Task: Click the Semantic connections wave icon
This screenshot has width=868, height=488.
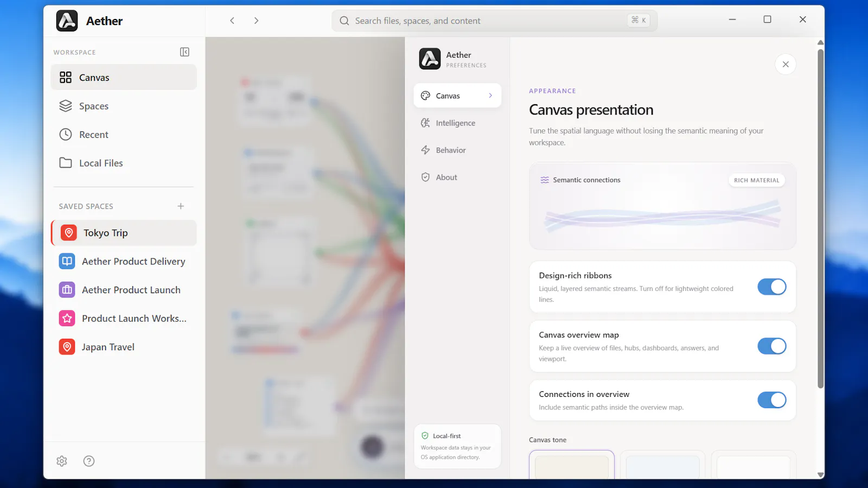Action: coord(545,180)
